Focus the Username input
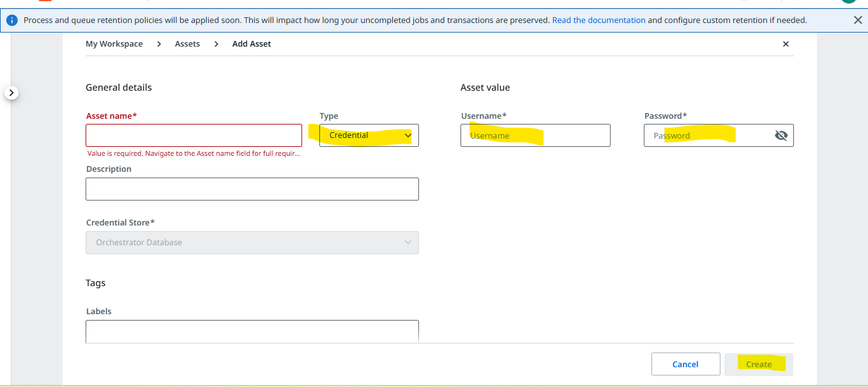 (535, 135)
